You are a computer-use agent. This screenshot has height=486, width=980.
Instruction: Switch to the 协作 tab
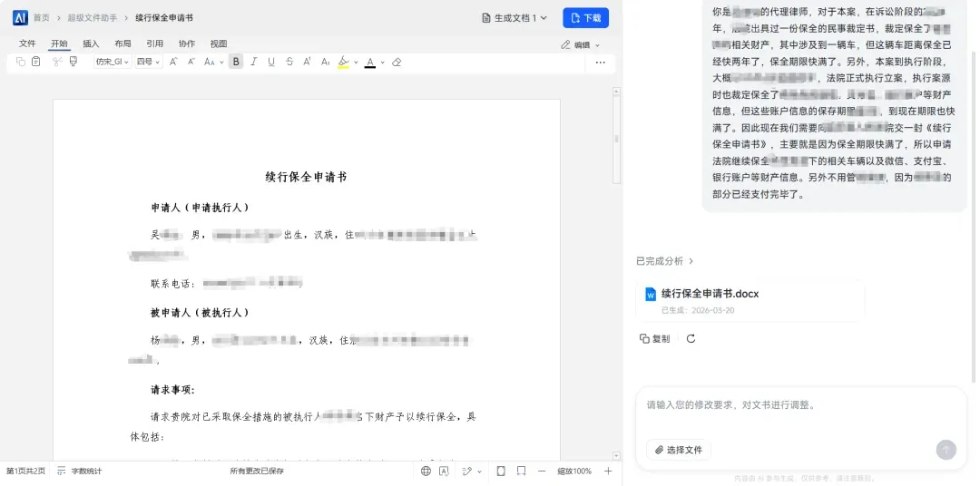click(x=187, y=44)
